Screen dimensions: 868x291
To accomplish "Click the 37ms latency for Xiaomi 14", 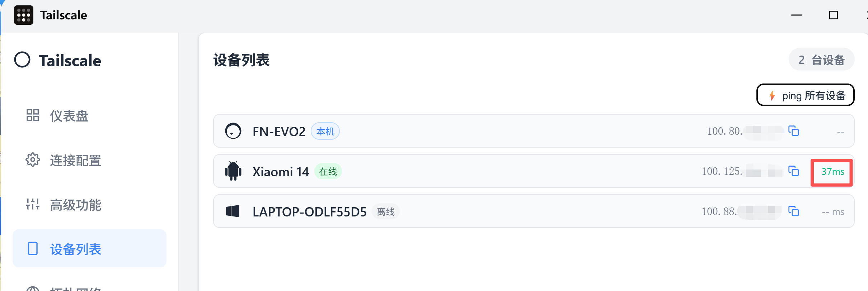I will 832,172.
